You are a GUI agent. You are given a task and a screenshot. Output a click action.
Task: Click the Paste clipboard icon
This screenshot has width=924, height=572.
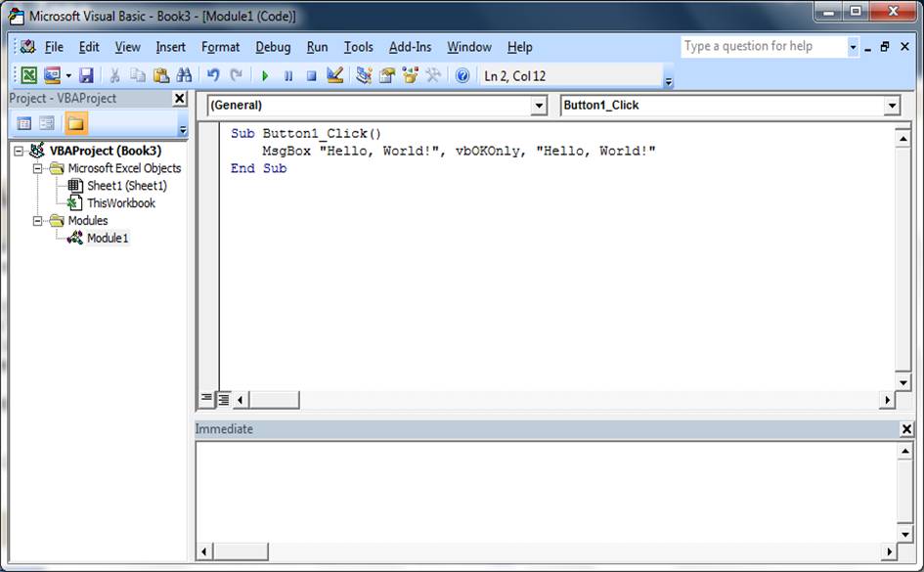pos(161,75)
